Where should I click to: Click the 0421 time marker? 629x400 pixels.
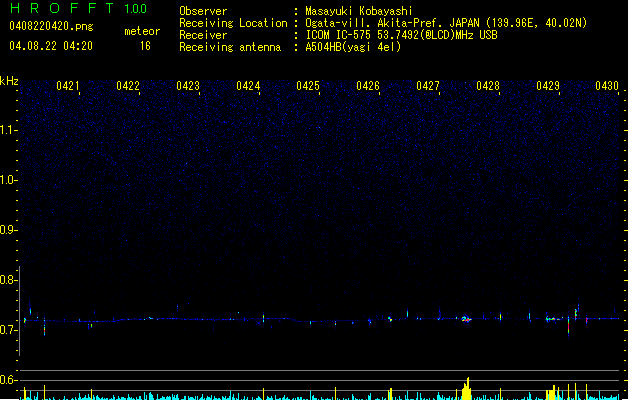click(x=68, y=86)
